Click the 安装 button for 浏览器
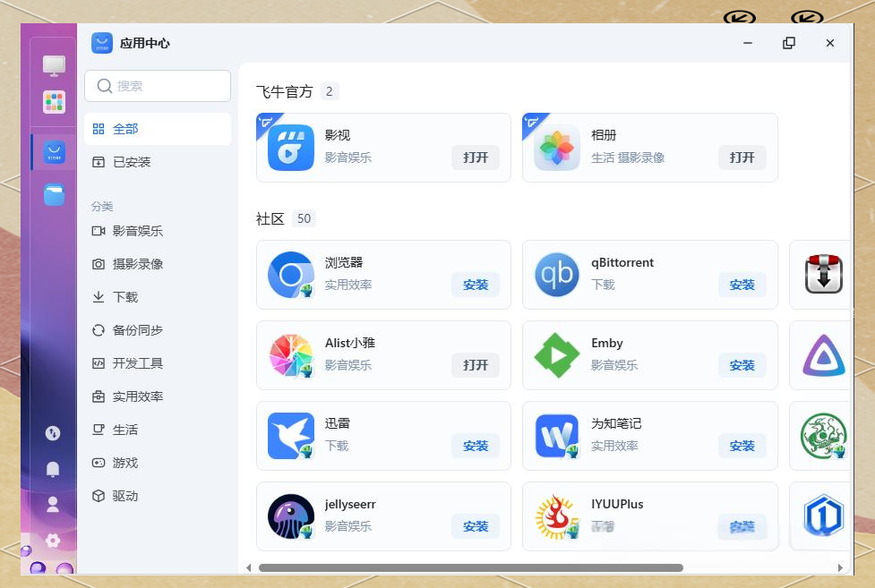This screenshot has width=875, height=588. 476,285
